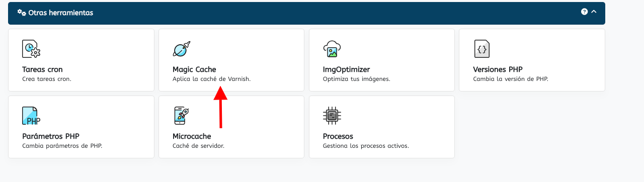Open the Tareas cron title link

click(42, 69)
